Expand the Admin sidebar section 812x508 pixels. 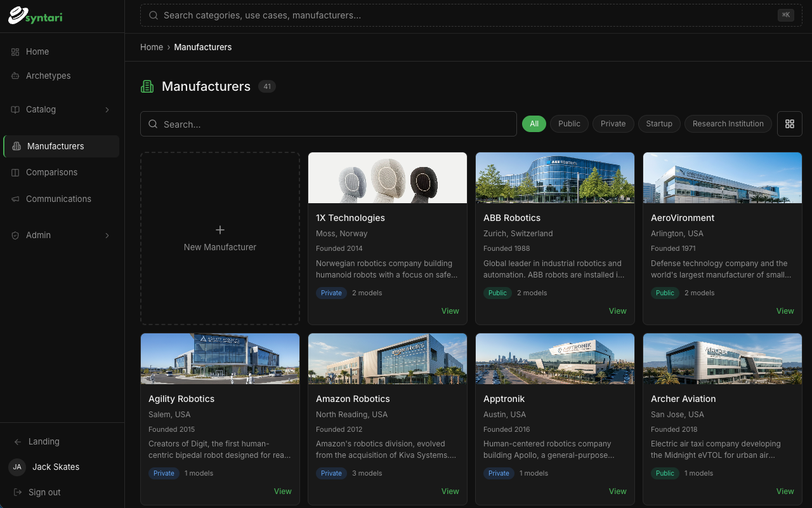[61, 235]
